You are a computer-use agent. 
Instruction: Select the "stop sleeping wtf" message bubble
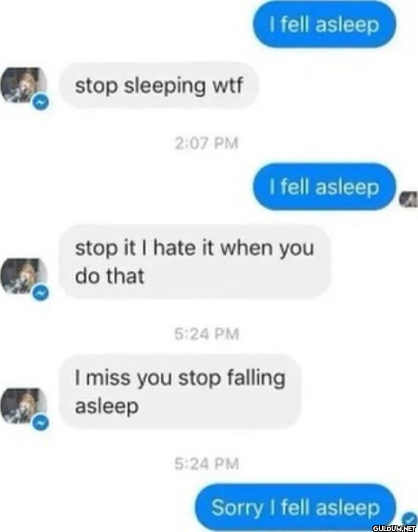pos(159,86)
